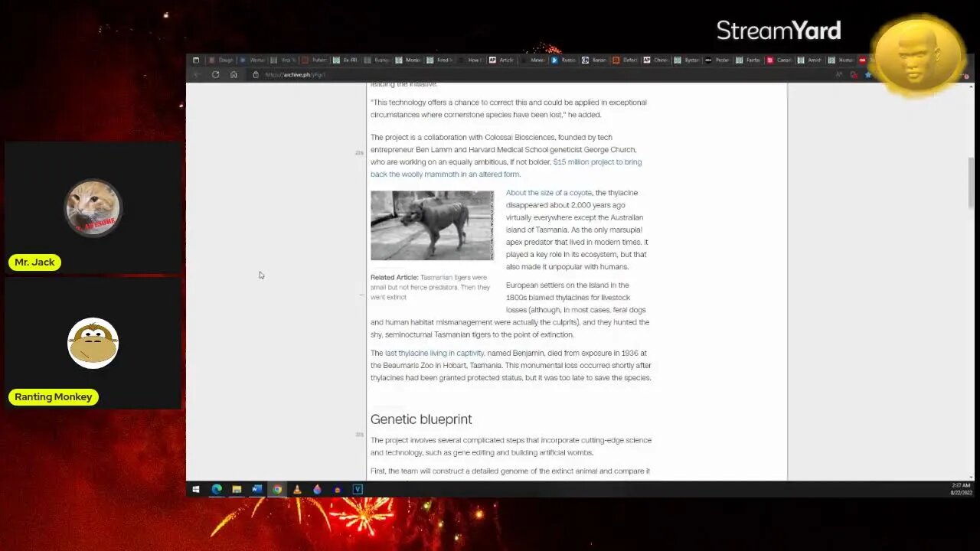Open the water-drop icon on the taskbar

[317, 489]
